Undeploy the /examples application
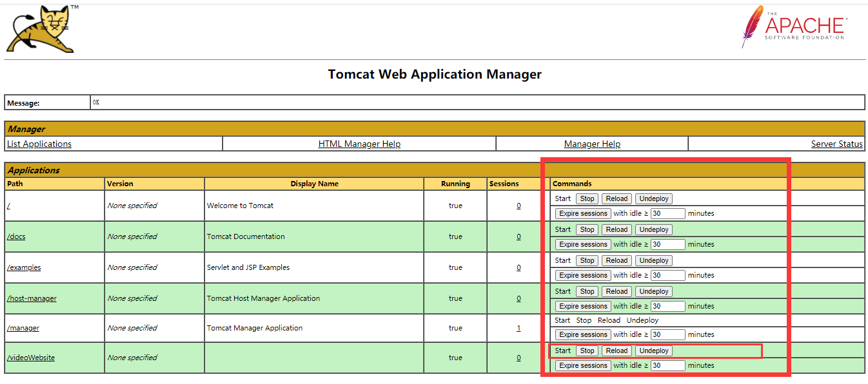The image size is (868, 384). (x=654, y=260)
